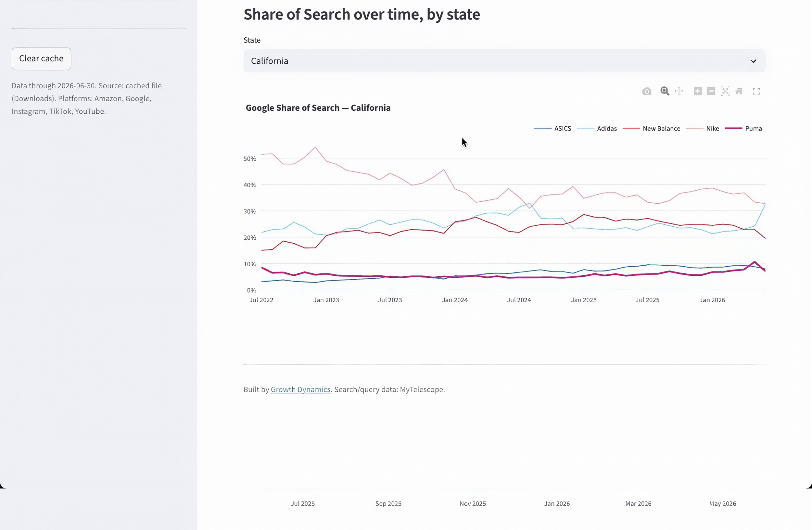
Task: Toggle ASICS series in chart legend
Action: tap(553, 129)
